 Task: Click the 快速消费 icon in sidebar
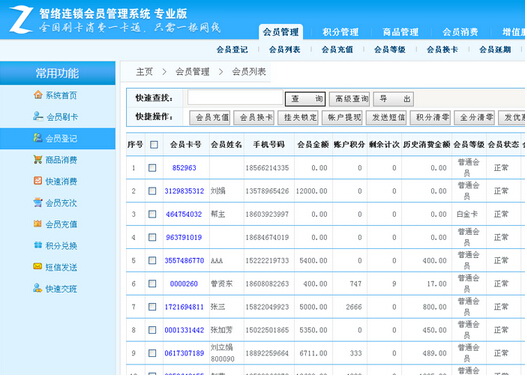(38, 181)
